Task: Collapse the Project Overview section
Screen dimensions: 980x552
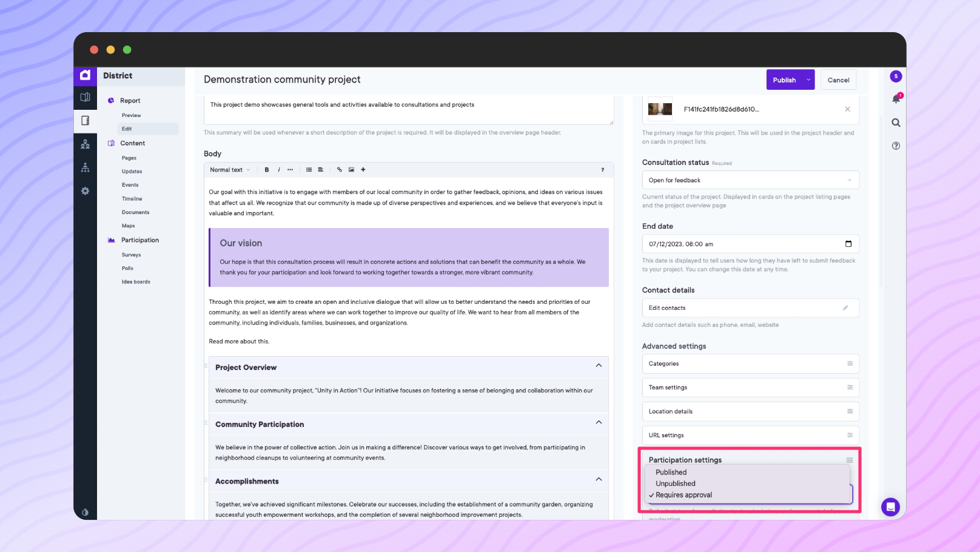Action: tap(599, 365)
